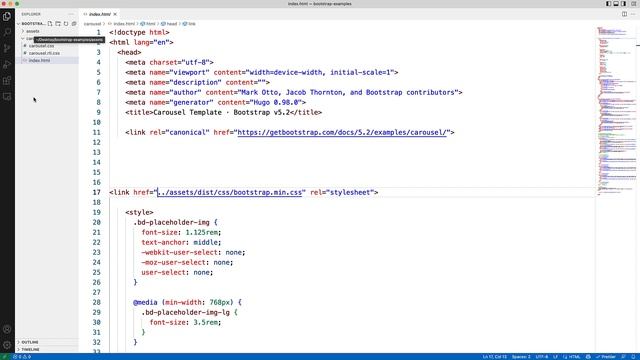The height and width of the screenshot is (360, 640).
Task: Click the font-size: 1.125rem declaration
Action: click(x=181, y=232)
